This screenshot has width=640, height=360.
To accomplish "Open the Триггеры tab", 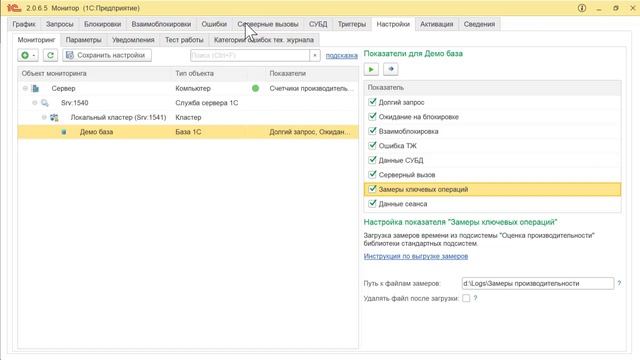I will point(352,24).
